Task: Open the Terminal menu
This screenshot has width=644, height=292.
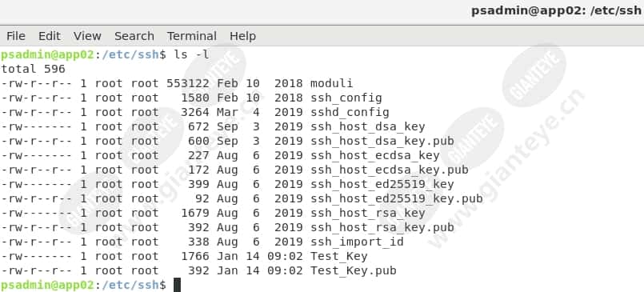Action: 191,36
